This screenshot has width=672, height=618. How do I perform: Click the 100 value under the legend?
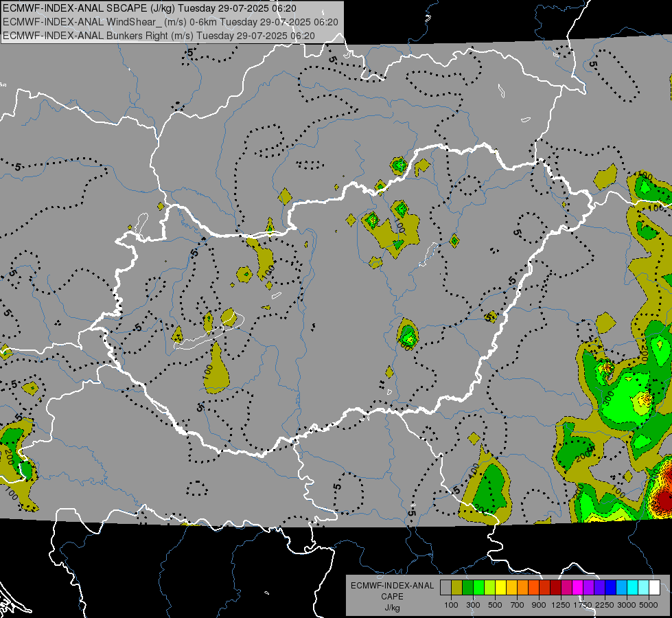coord(451,605)
